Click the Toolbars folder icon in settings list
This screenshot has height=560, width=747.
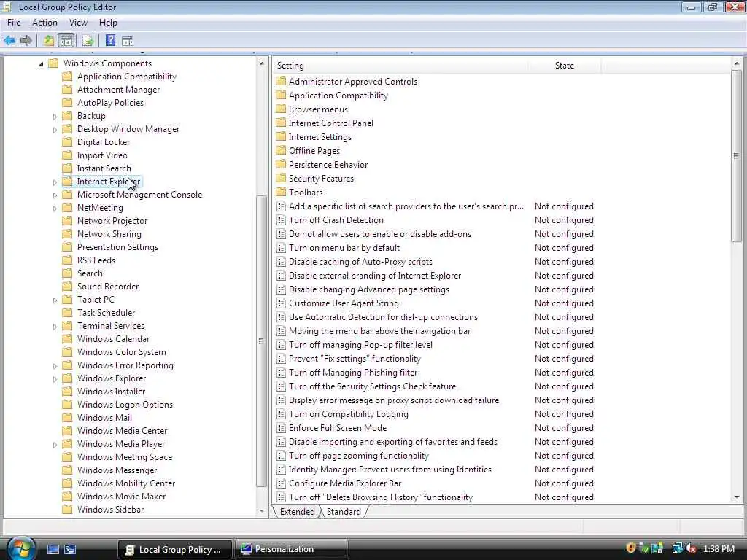pos(281,192)
